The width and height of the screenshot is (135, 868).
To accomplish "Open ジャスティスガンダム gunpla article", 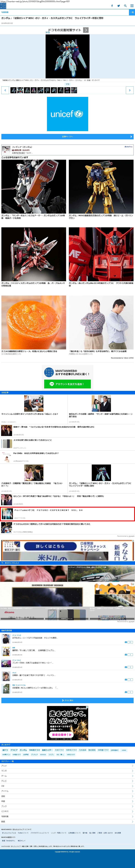I will click(x=34, y=254).
